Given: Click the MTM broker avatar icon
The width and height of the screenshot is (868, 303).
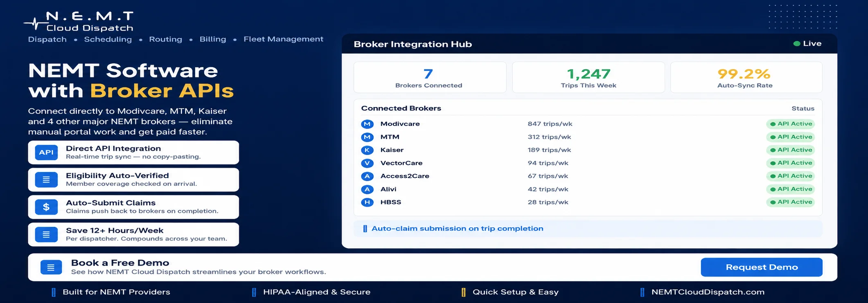Looking at the screenshot, I should pyautogui.click(x=367, y=137).
